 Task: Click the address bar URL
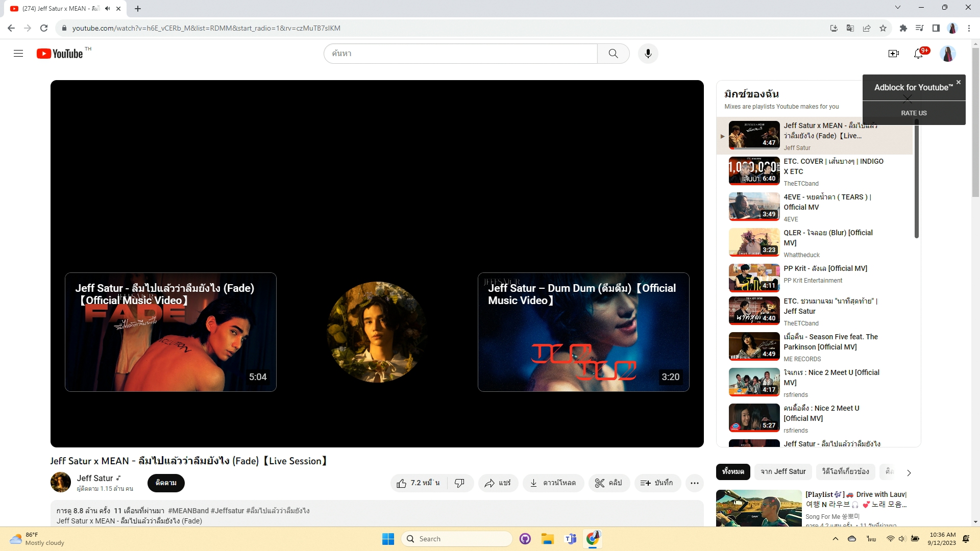point(206,28)
